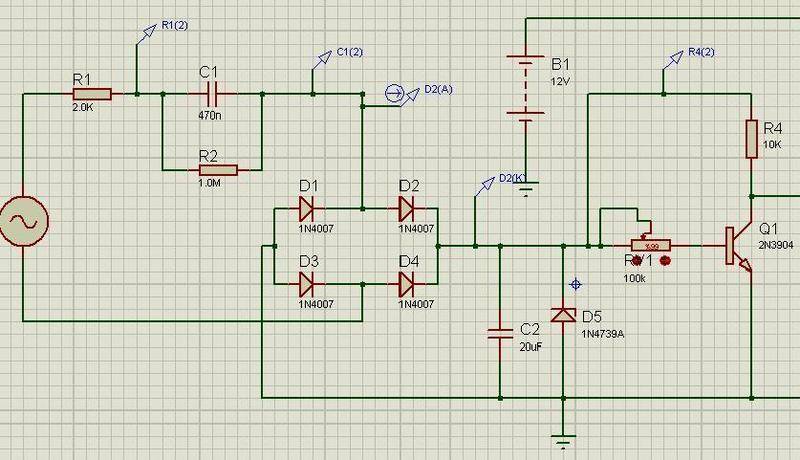Click the R4(2) probe label text

[702, 52]
